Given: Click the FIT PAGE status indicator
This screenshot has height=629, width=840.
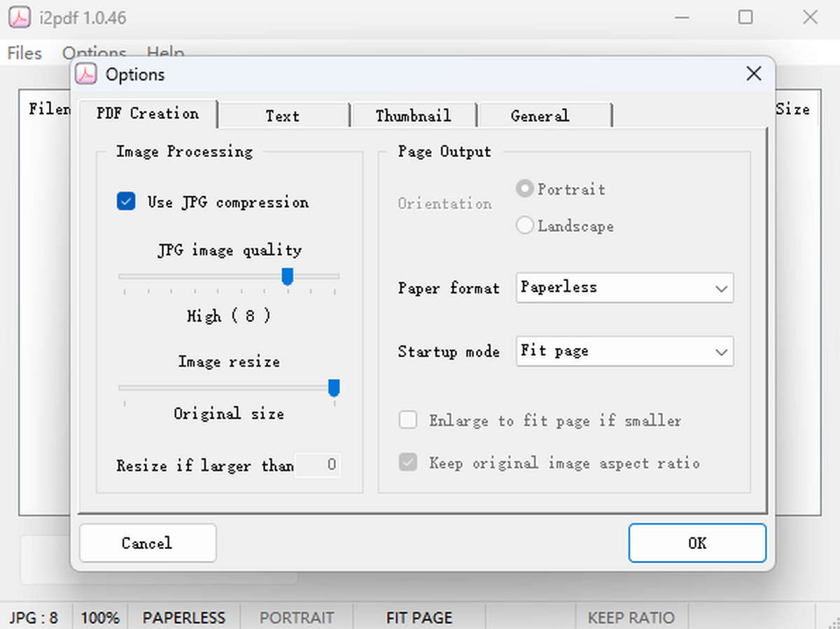Looking at the screenshot, I should coord(419,617).
